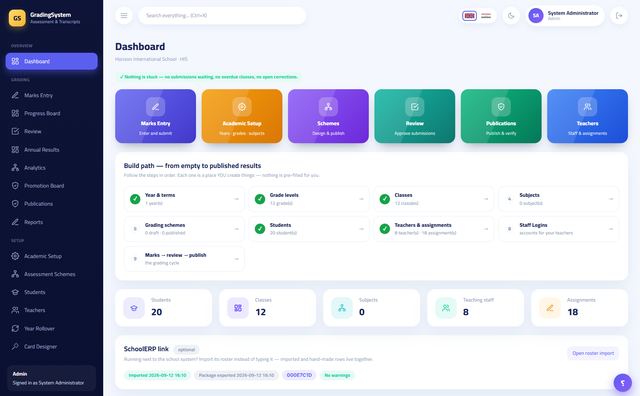Click Card Designer icon in sidebar
The height and width of the screenshot is (396, 640).
(15, 347)
